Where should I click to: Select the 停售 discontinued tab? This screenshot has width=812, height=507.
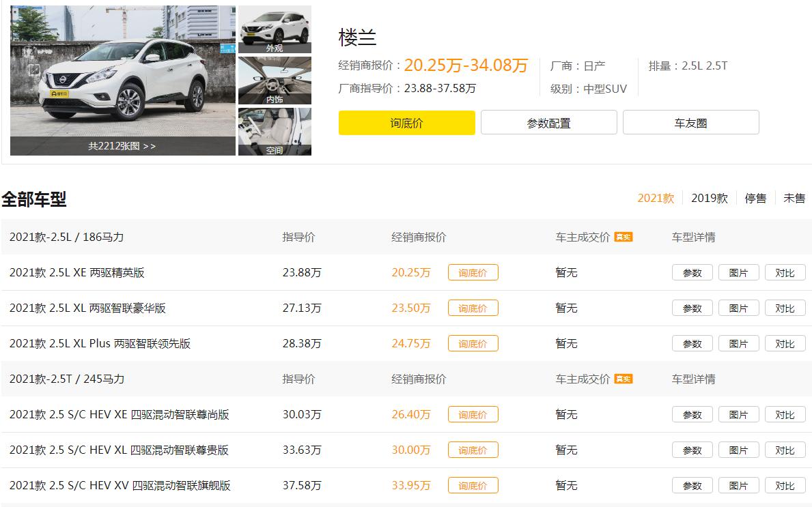(755, 198)
